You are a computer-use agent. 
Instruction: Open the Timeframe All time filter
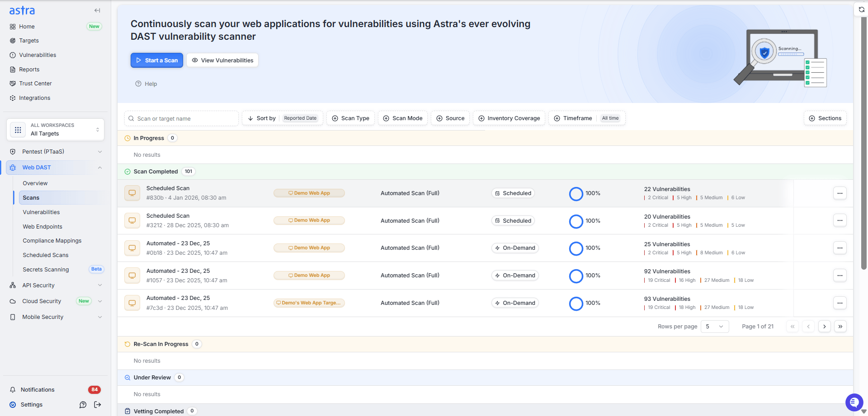pyautogui.click(x=587, y=118)
